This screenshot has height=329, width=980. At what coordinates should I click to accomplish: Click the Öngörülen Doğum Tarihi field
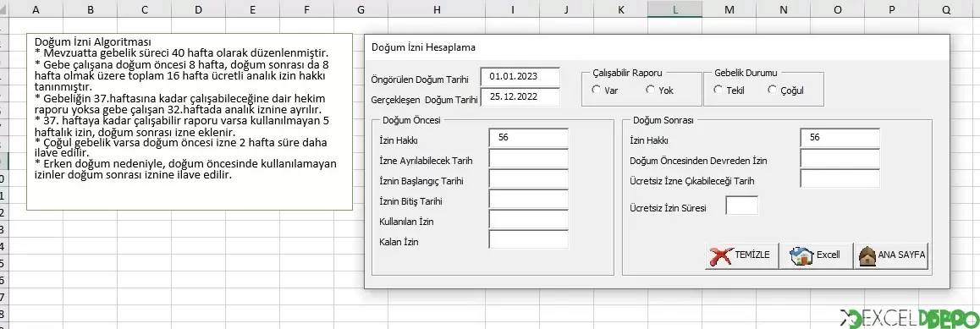click(x=520, y=77)
